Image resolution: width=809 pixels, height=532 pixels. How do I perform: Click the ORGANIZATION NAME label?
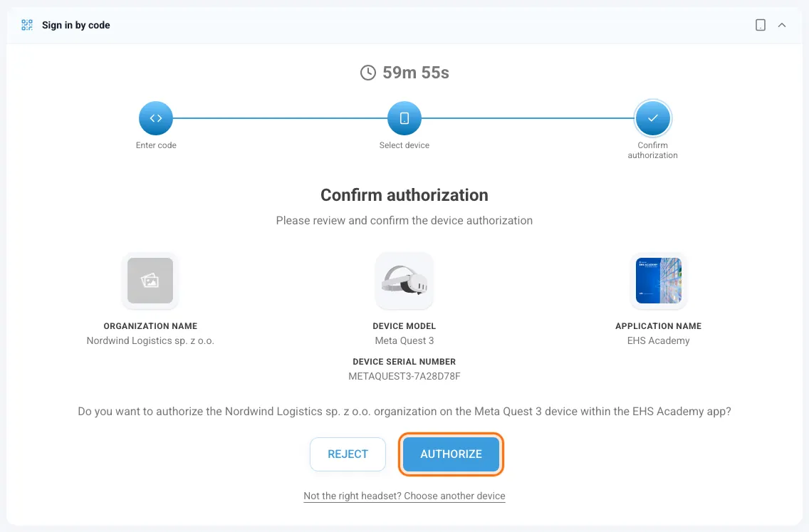click(150, 326)
